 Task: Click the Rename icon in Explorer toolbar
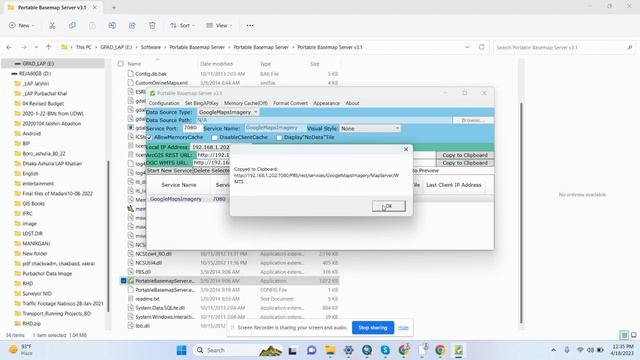[112, 25]
